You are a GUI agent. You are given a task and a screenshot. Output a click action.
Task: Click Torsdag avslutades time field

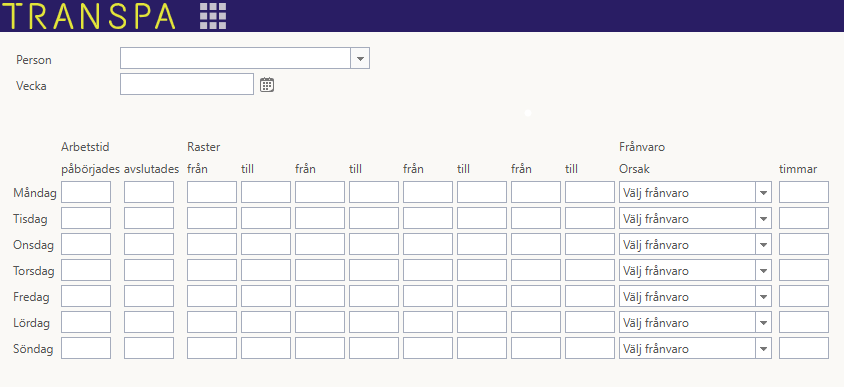(149, 270)
